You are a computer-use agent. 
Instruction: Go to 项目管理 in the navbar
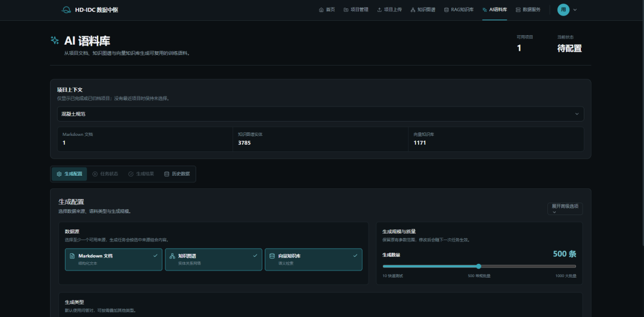coord(356,10)
